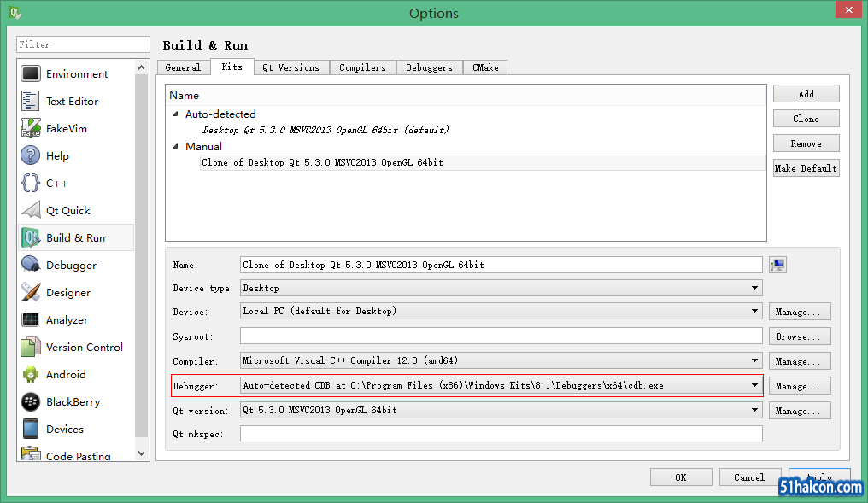
Task: Click Manage button for Compiler
Action: pos(800,361)
